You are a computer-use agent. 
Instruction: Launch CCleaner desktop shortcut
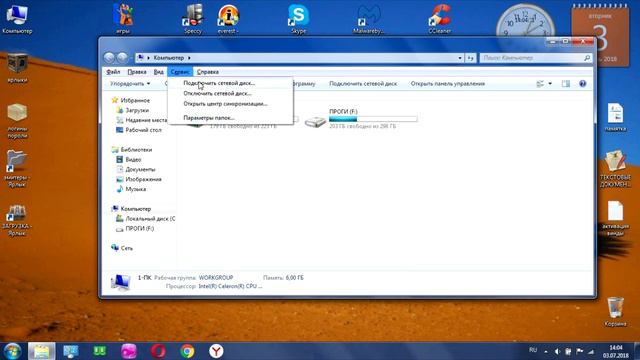click(x=439, y=18)
